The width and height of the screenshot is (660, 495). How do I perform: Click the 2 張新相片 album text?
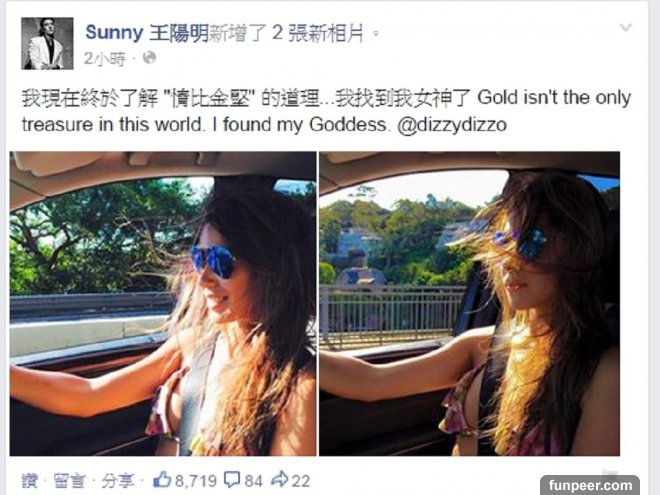point(317,33)
